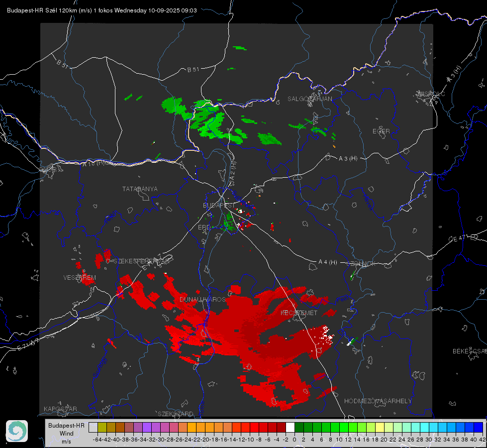Image resolution: width=487 pixels, height=448 pixels.
Task: Click the blue 'Heves' county label
Action: tap(368, 203)
